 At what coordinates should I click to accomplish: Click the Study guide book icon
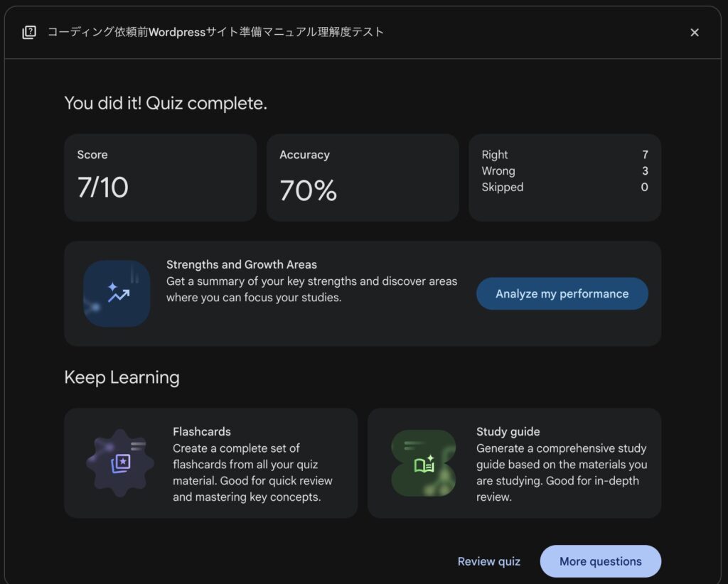pyautogui.click(x=424, y=463)
